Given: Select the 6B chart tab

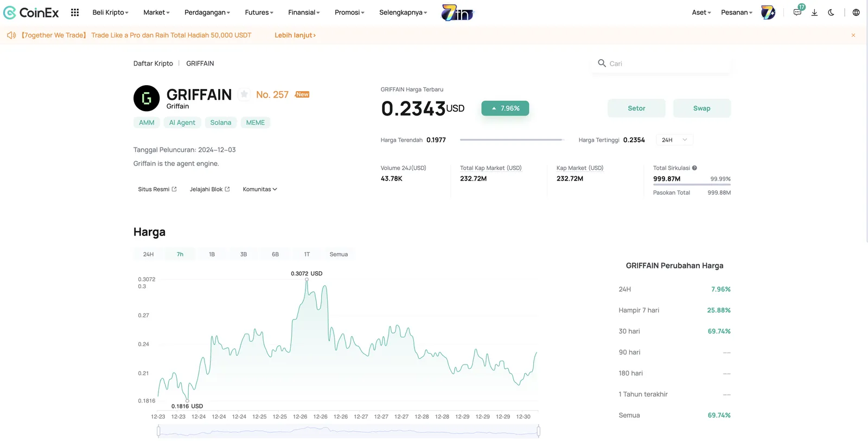Looking at the screenshot, I should [x=275, y=254].
